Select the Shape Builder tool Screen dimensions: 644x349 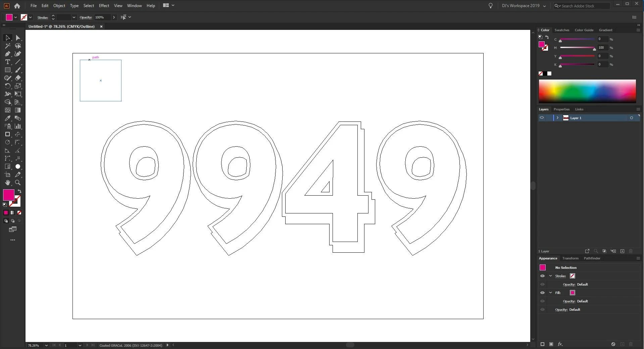pyautogui.click(x=7, y=102)
